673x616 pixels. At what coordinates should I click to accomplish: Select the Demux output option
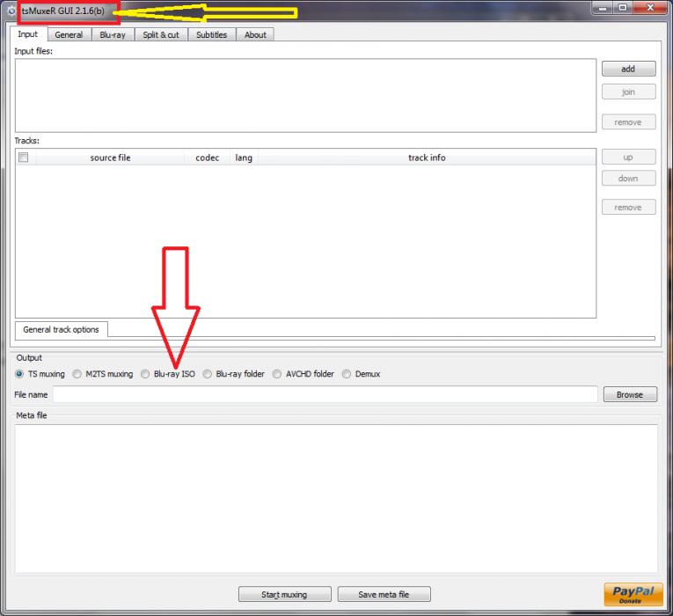tap(362, 374)
